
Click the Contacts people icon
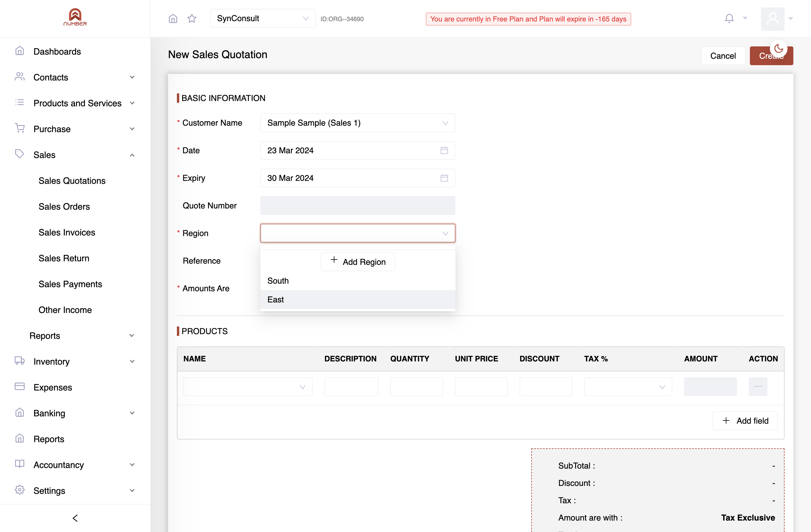(20, 77)
